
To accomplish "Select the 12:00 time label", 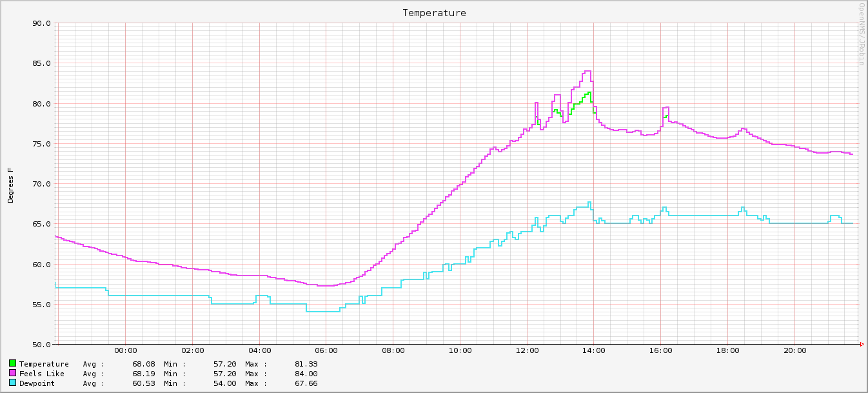I will [x=528, y=350].
